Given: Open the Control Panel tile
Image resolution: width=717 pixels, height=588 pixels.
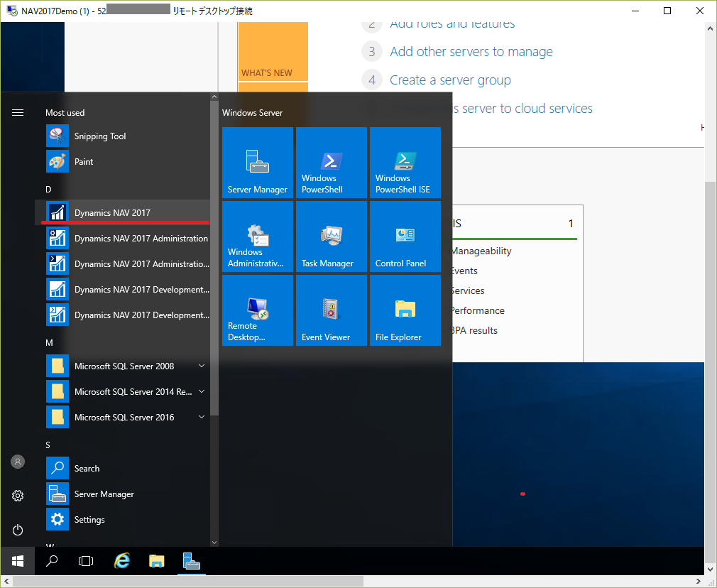Looking at the screenshot, I should click(405, 236).
